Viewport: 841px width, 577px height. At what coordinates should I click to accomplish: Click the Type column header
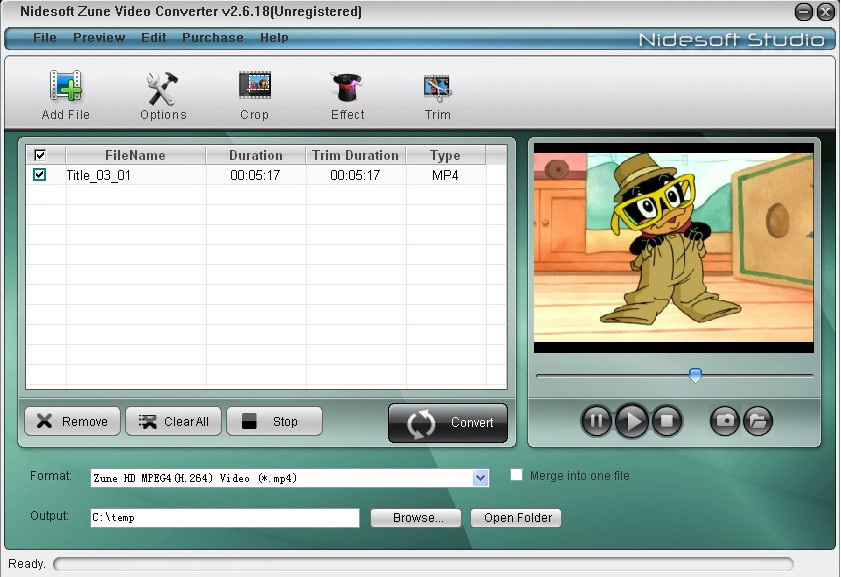(x=445, y=155)
